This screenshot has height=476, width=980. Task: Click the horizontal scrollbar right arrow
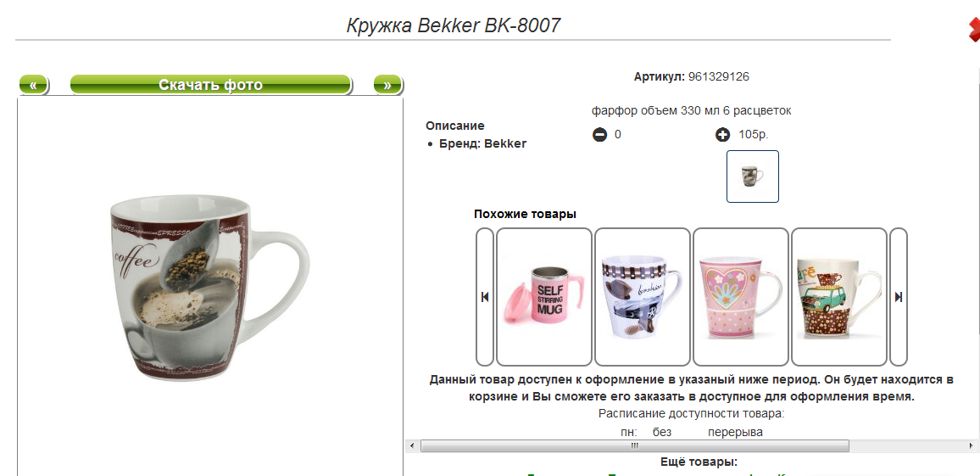pyautogui.click(x=970, y=446)
